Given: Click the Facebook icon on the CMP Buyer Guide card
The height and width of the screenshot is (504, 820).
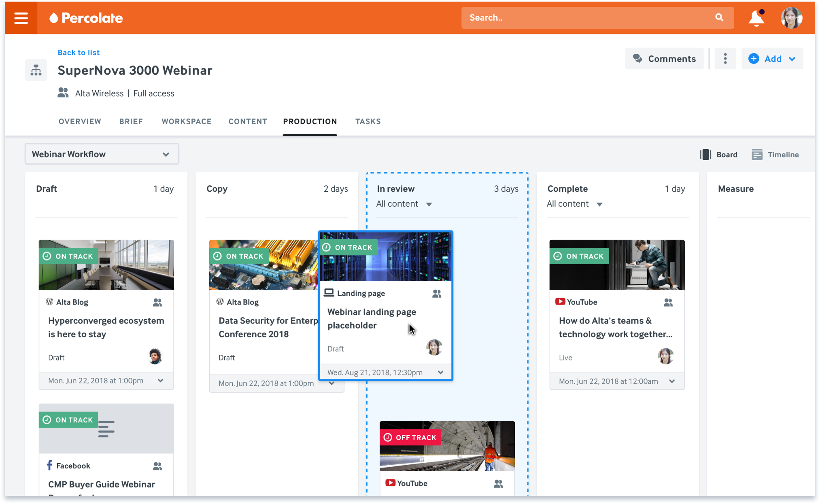Looking at the screenshot, I should pyautogui.click(x=49, y=465).
